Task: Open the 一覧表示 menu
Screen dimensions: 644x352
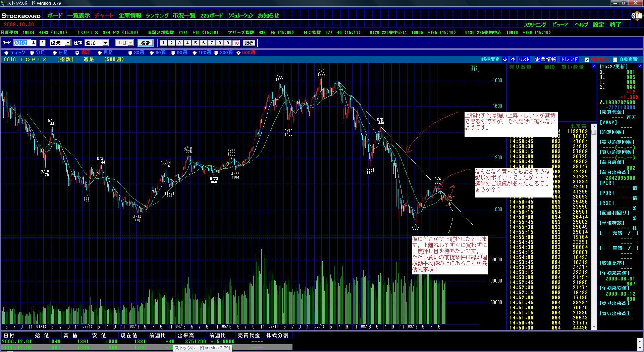Action: click(78, 15)
